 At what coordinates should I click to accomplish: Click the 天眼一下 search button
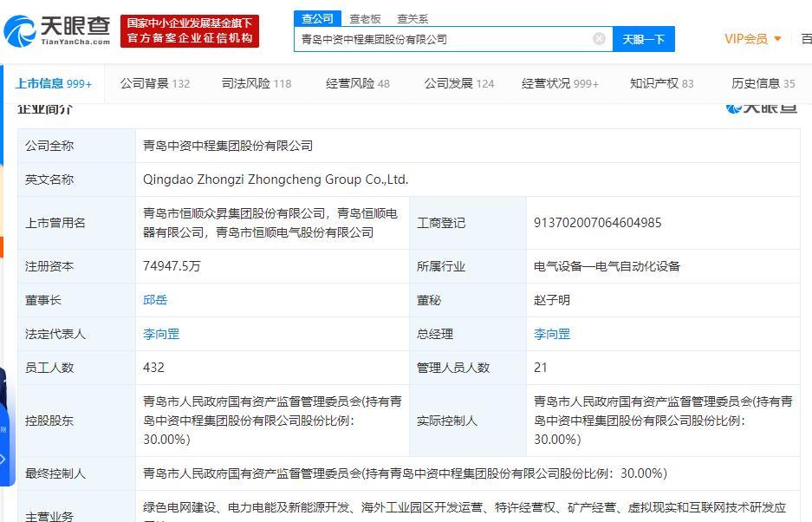pyautogui.click(x=643, y=39)
